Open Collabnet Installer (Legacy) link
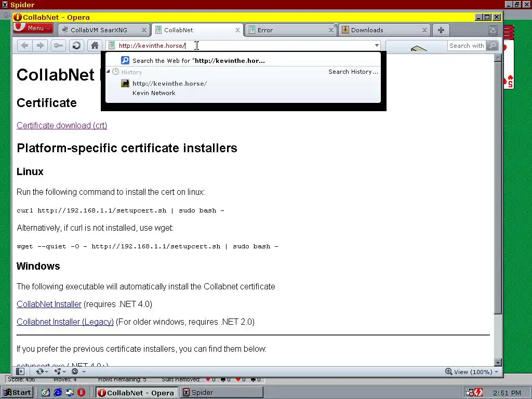 tap(65, 322)
